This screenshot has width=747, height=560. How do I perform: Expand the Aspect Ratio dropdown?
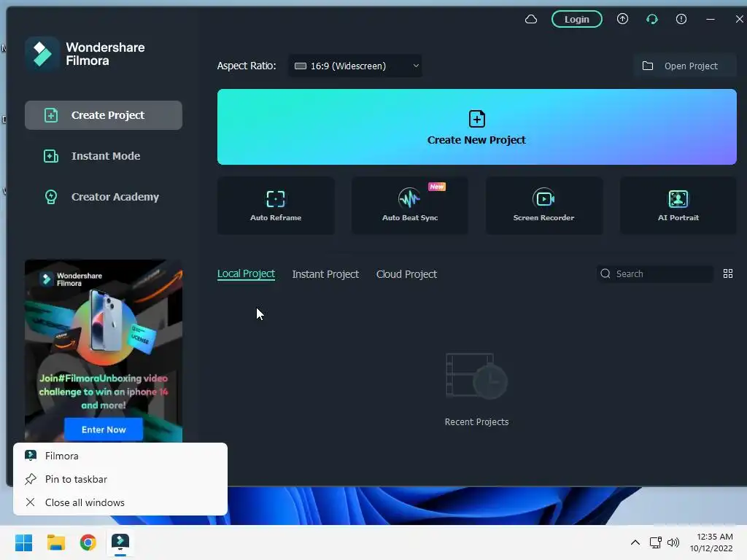355,66
